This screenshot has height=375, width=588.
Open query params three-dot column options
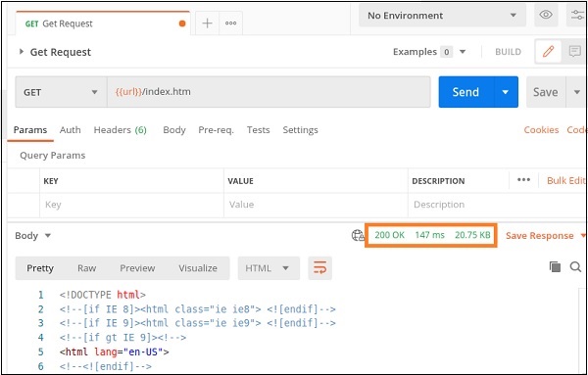coord(523,180)
